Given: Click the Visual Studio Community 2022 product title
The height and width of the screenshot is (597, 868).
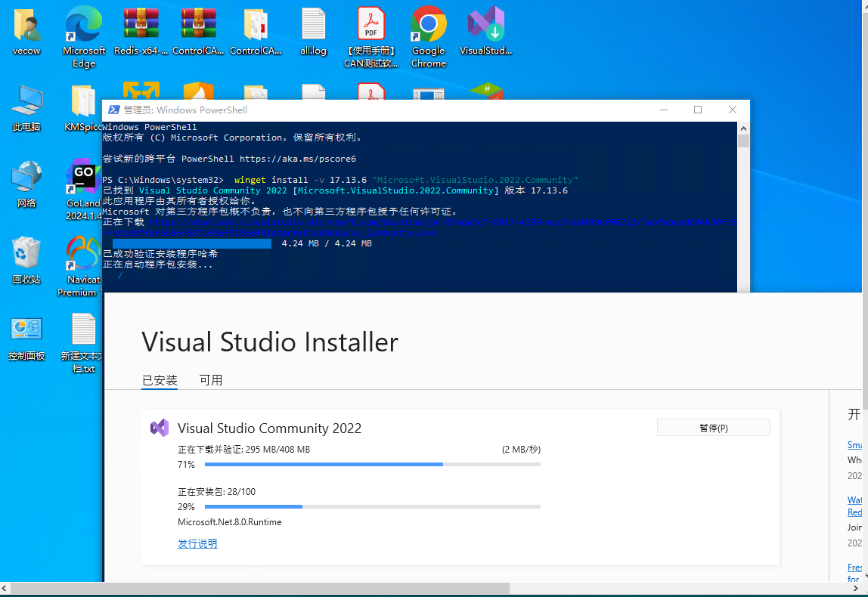Looking at the screenshot, I should 269,428.
